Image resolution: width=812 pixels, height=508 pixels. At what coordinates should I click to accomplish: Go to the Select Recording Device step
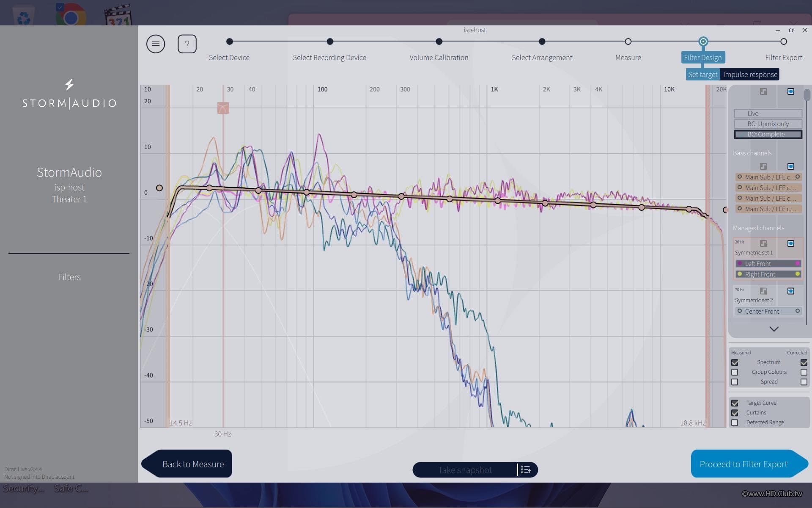click(x=330, y=41)
